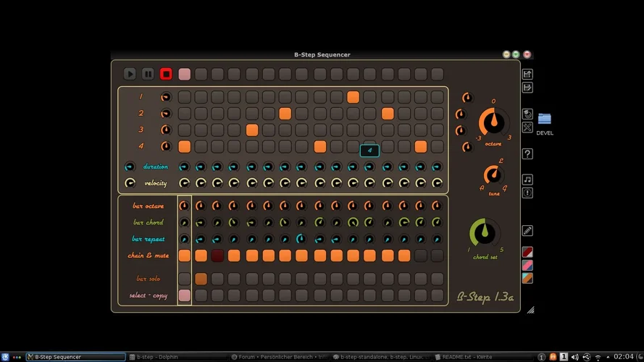Click the row 3 string octave knob
The width and height of the screenshot is (644, 362).
point(461,130)
